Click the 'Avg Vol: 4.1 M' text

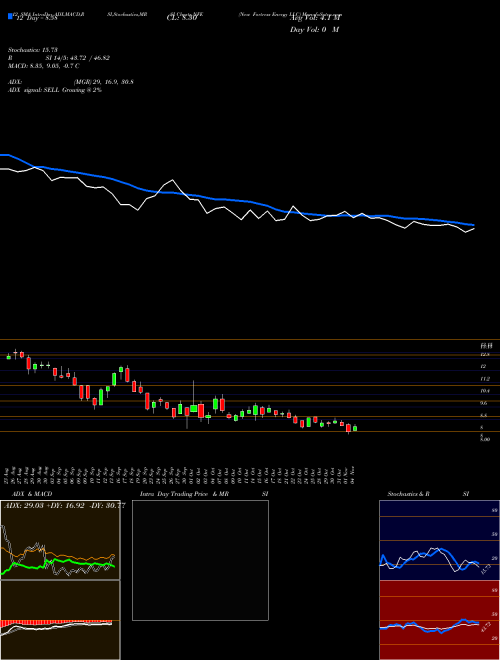click(x=315, y=18)
